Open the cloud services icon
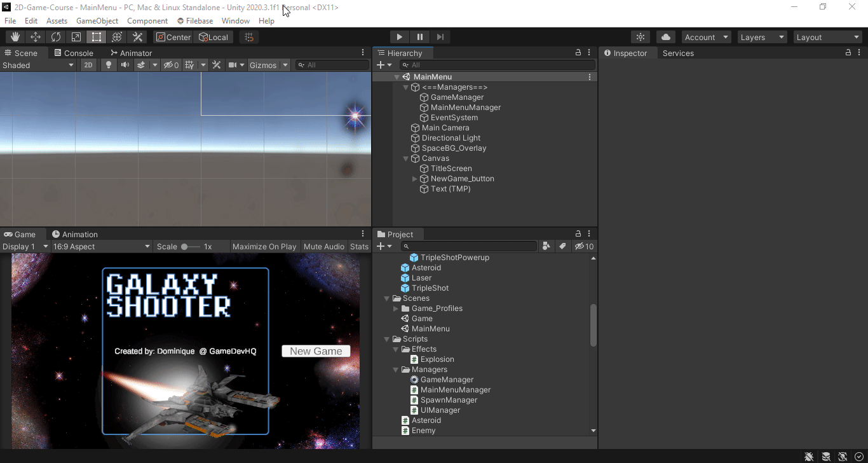The image size is (868, 463). (x=666, y=37)
